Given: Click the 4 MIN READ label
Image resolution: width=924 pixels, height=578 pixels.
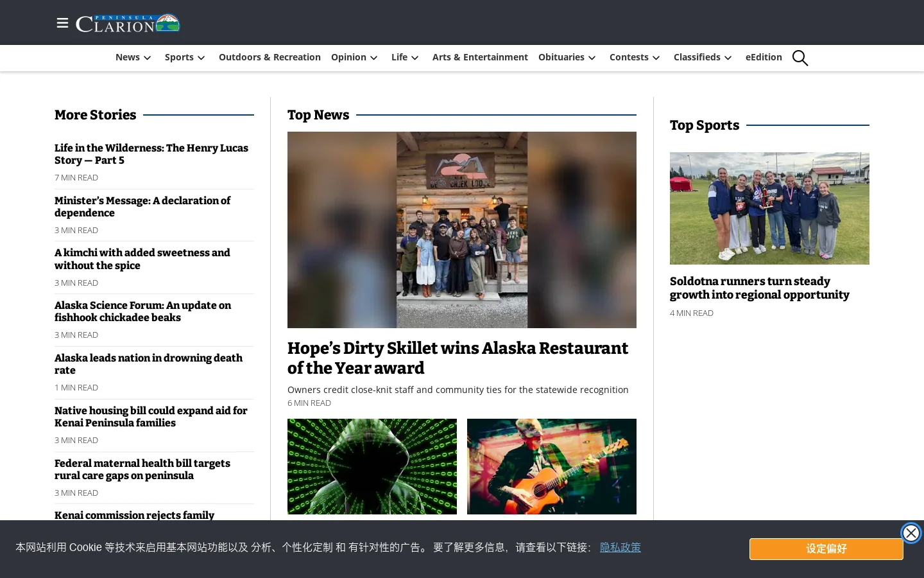Looking at the screenshot, I should click(x=692, y=313).
